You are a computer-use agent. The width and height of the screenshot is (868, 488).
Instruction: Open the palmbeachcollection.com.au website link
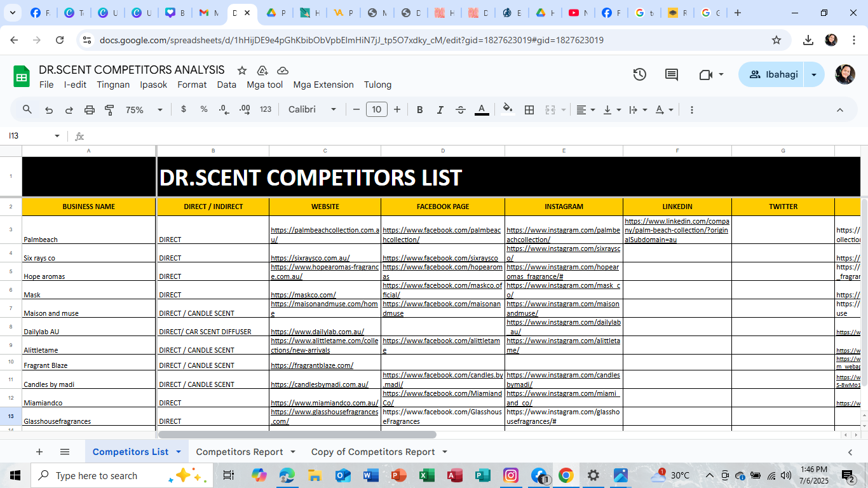325,234
